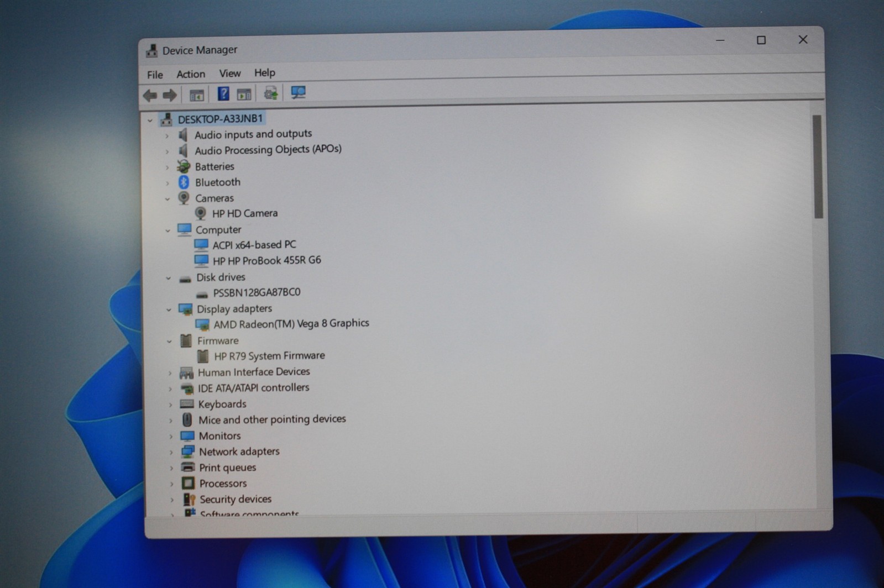
Task: Select the Mice and other pointing devices label
Action: click(x=272, y=419)
